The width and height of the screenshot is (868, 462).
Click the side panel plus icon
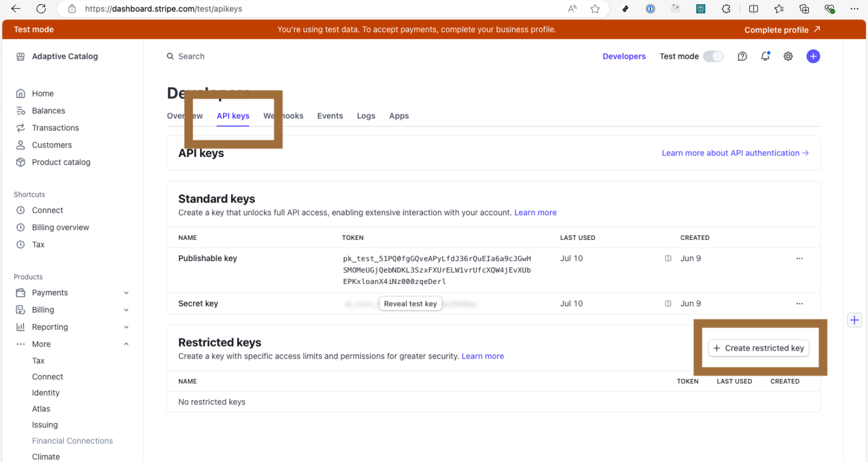(854, 320)
